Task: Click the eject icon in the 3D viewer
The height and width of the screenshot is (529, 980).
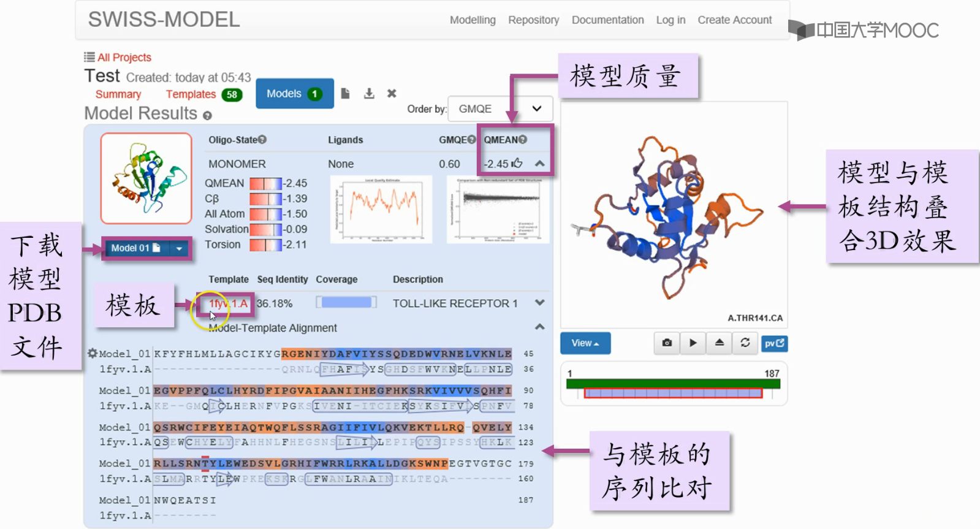Action: pos(720,343)
